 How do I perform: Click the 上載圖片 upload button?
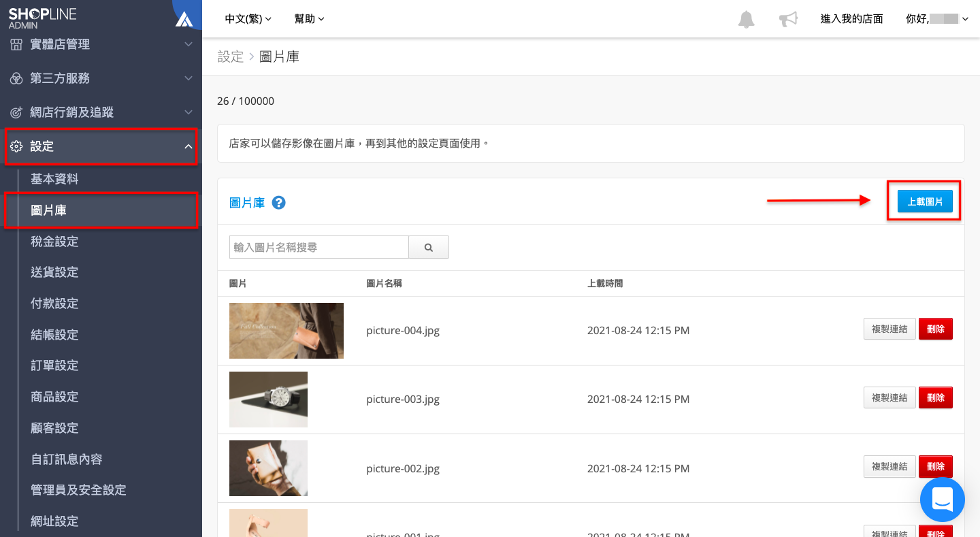point(925,201)
